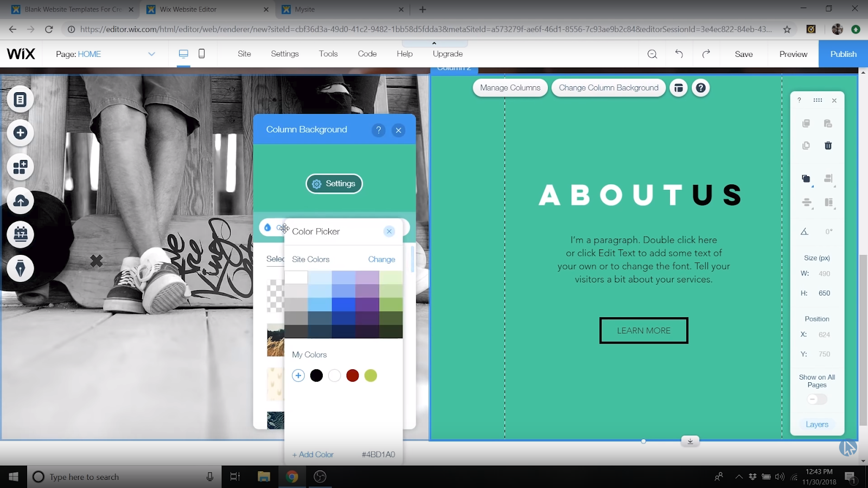Click the H size field showing 650
The image size is (868, 488).
coord(824,293)
